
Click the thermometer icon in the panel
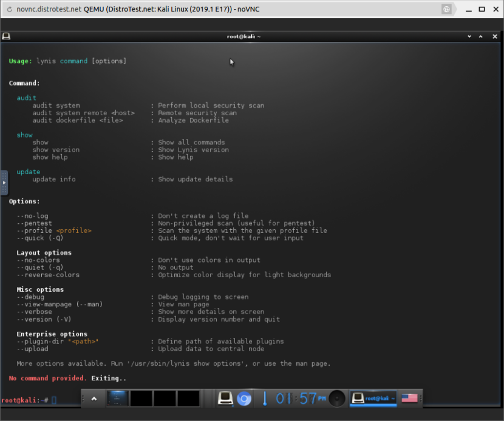265,399
